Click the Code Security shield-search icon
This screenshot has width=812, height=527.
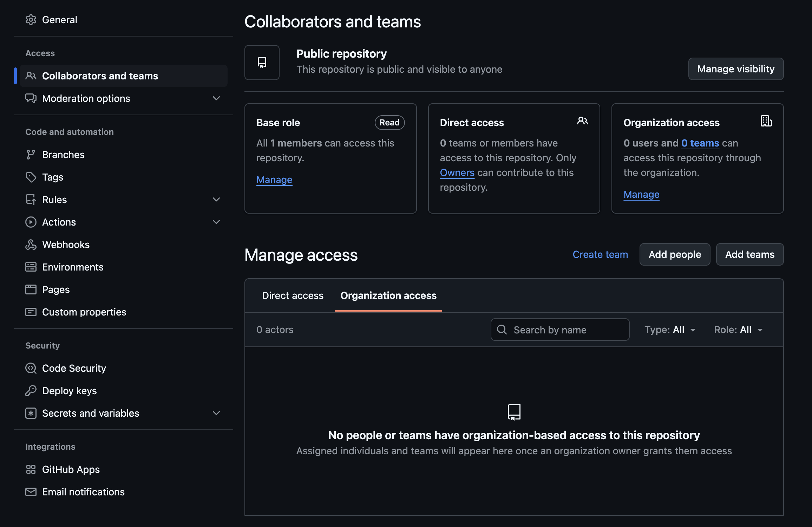tap(31, 368)
